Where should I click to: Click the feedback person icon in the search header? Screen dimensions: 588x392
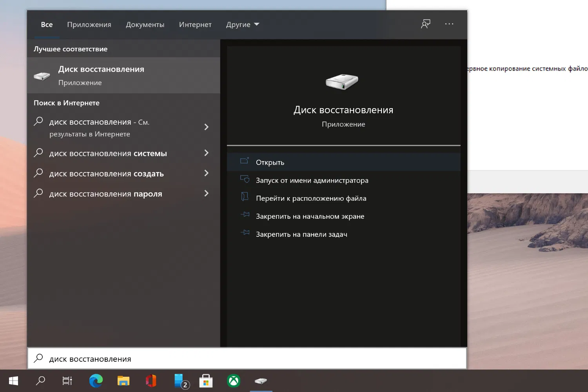(426, 24)
